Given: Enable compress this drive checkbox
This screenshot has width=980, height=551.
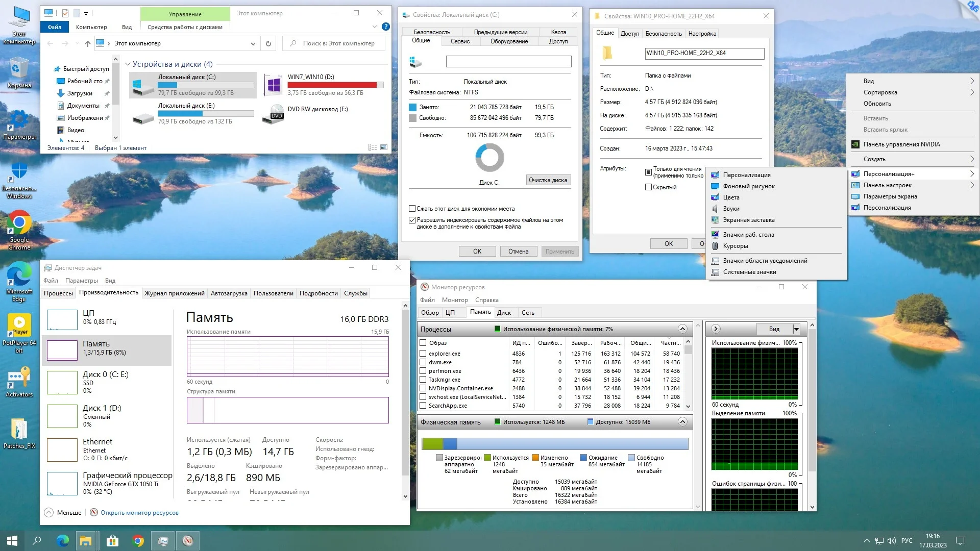Looking at the screenshot, I should [412, 209].
